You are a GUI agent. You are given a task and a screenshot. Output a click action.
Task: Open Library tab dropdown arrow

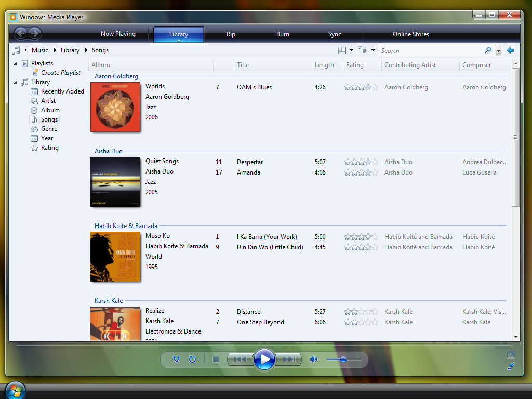pos(179,41)
